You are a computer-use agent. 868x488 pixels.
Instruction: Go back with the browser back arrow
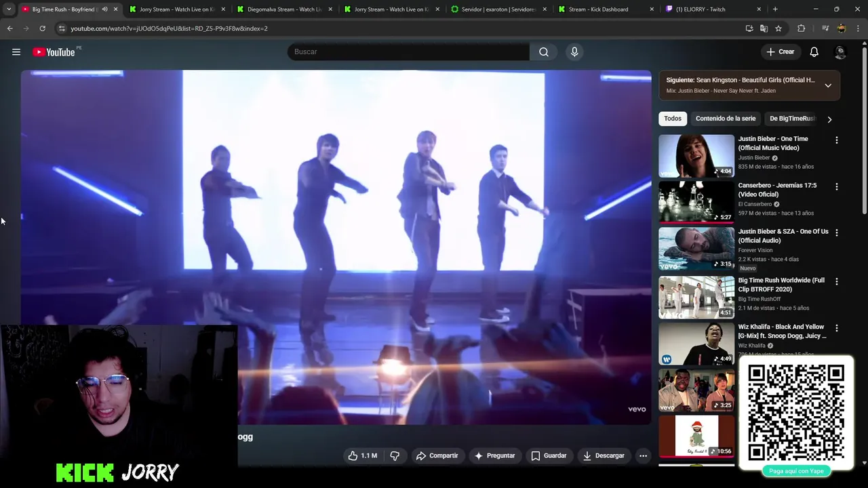[10, 28]
